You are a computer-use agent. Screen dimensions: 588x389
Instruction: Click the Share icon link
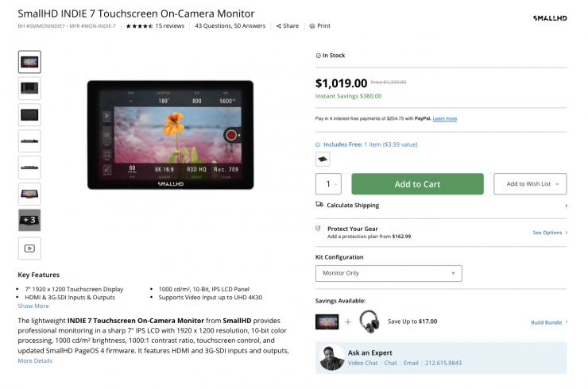pyautogui.click(x=279, y=25)
